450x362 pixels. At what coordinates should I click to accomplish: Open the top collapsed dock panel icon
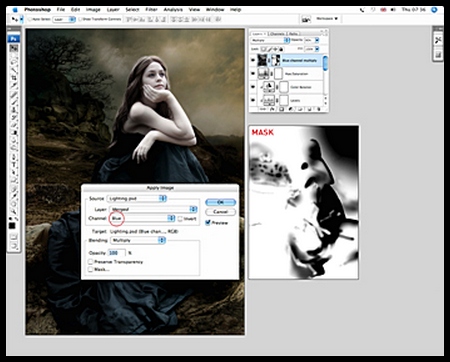[x=438, y=41]
